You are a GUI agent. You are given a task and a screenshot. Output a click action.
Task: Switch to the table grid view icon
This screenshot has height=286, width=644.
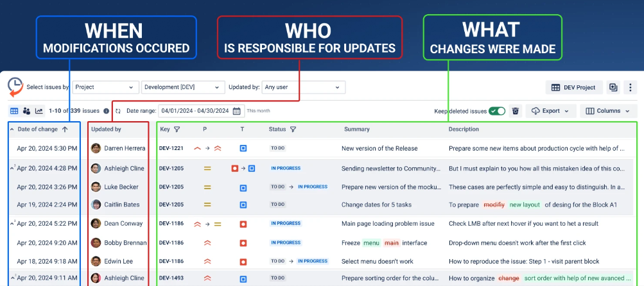[x=14, y=111]
